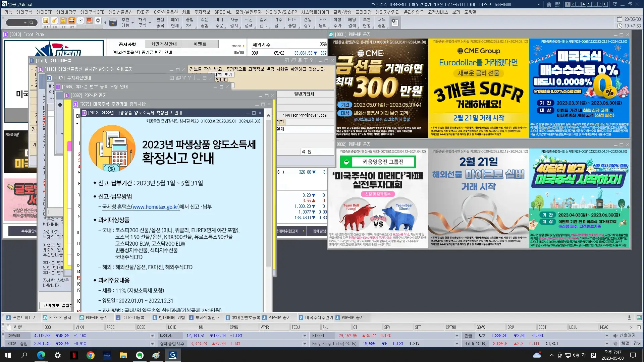Click the trash icon at the ticker bar end
Image resolution: width=644 pixels, height=362 pixels.
point(639,327)
